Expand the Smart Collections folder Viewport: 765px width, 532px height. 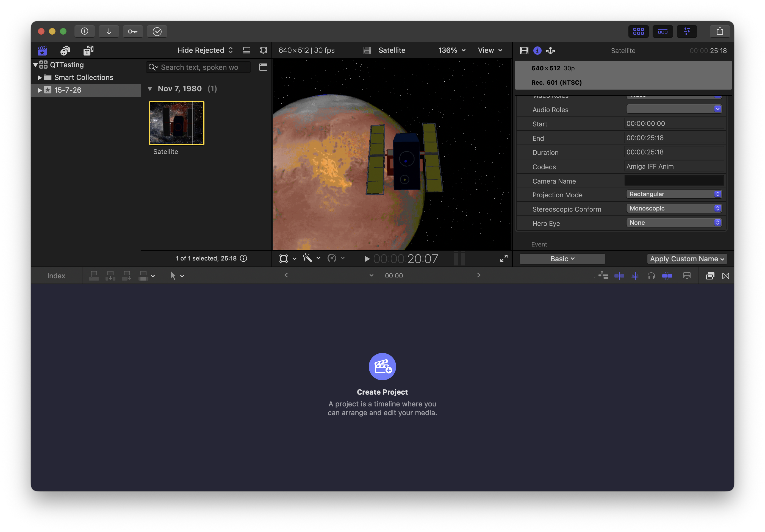click(x=40, y=77)
